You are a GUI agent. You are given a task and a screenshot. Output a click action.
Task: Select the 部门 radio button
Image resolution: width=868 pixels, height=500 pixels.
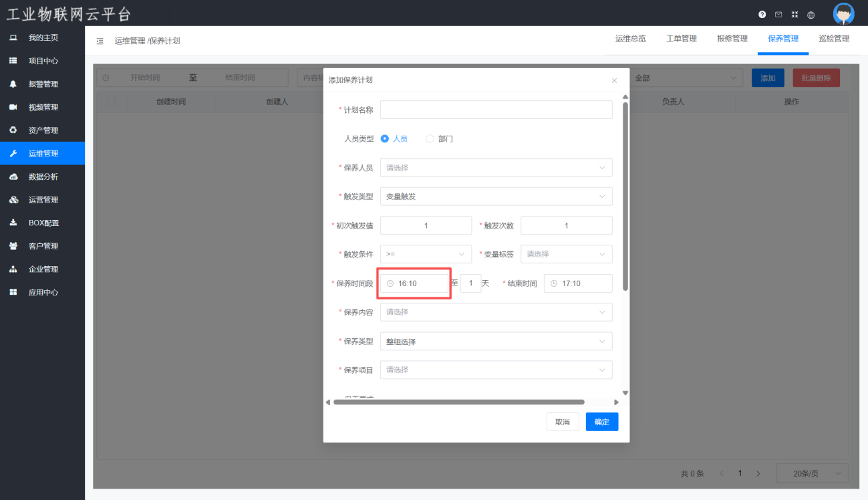tap(430, 139)
